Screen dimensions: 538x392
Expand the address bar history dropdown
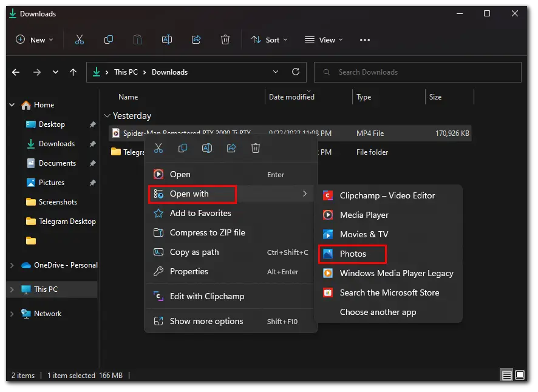point(276,72)
